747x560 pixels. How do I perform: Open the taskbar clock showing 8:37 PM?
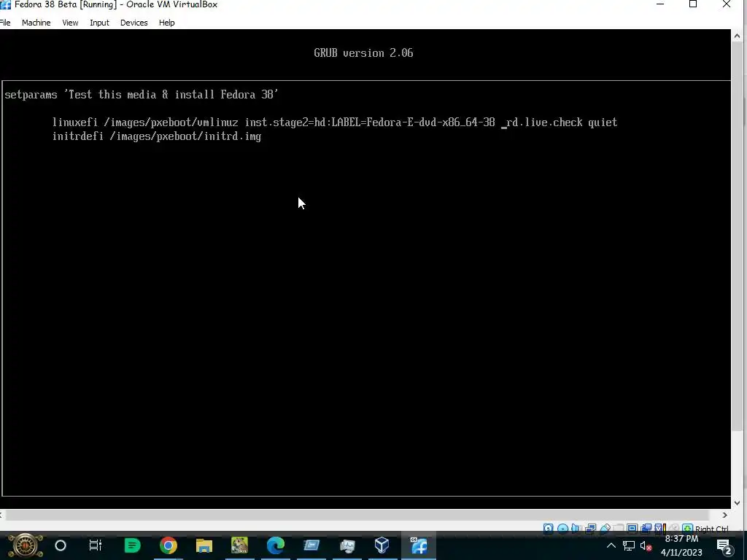tap(681, 545)
